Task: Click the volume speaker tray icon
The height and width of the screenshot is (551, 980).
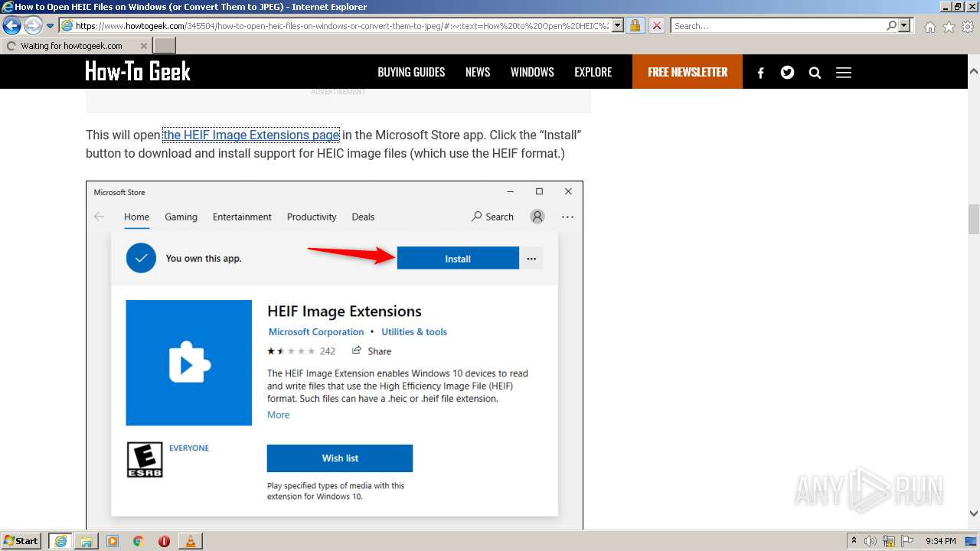Action: [x=871, y=541]
